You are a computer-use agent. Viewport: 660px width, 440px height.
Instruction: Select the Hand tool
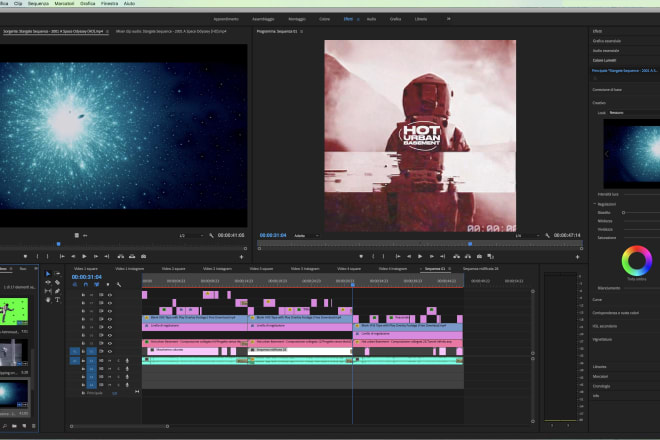click(x=48, y=300)
